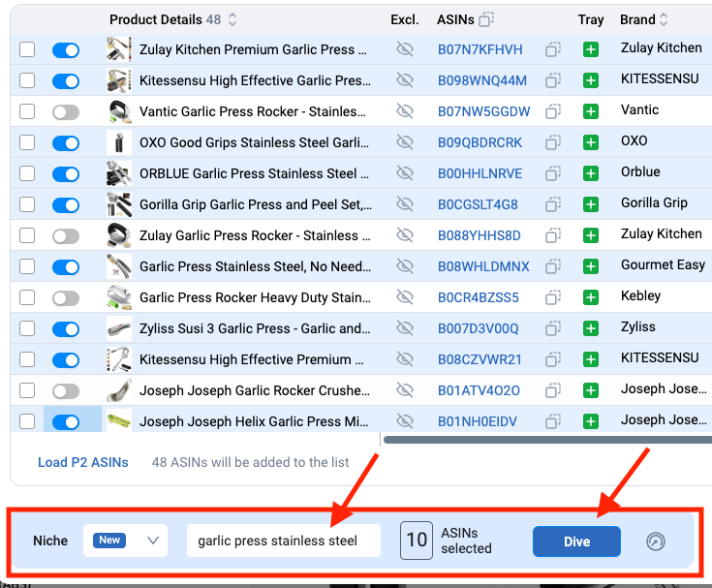Click exclude eye icon for Joseph Joseph Helix row
The width and height of the screenshot is (712, 588).
404,421
